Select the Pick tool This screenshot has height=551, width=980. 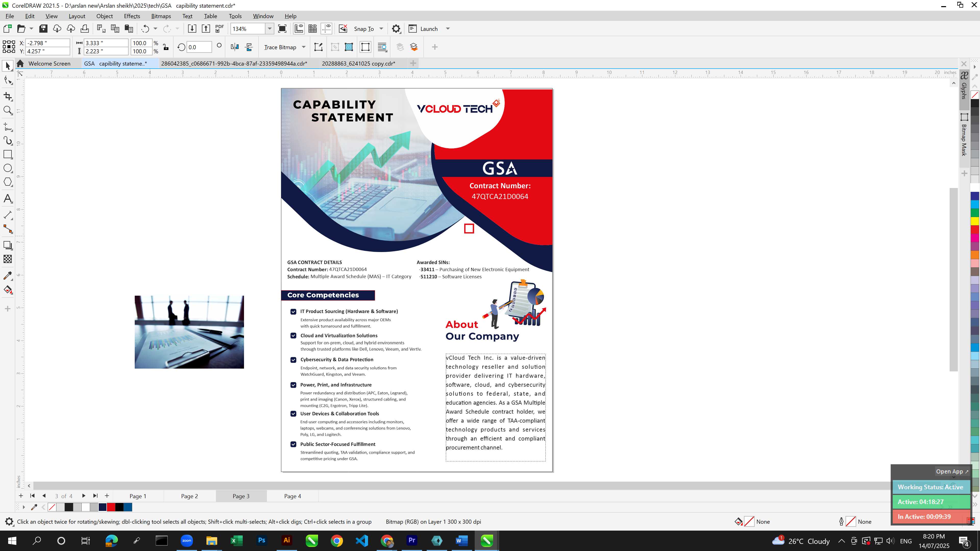click(8, 66)
